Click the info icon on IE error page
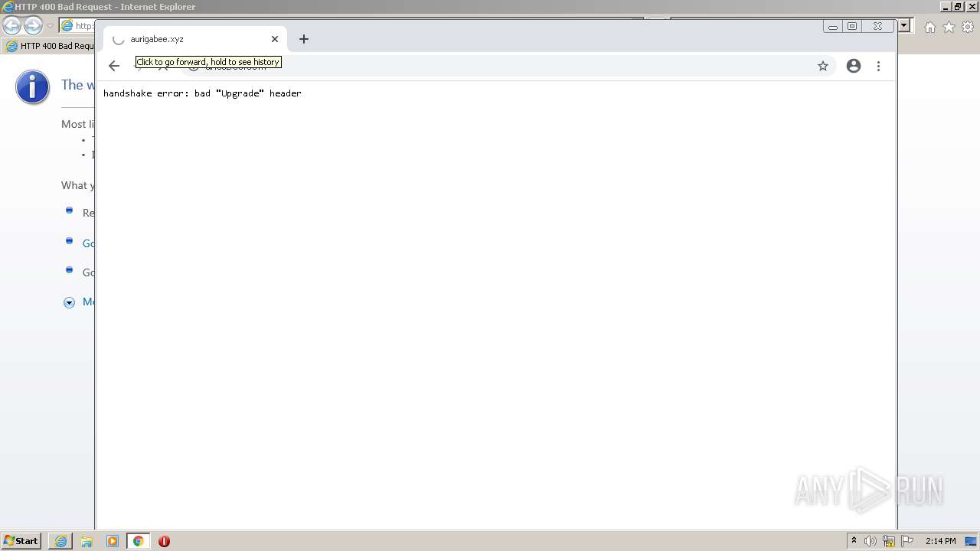The height and width of the screenshot is (551, 980). point(32,87)
